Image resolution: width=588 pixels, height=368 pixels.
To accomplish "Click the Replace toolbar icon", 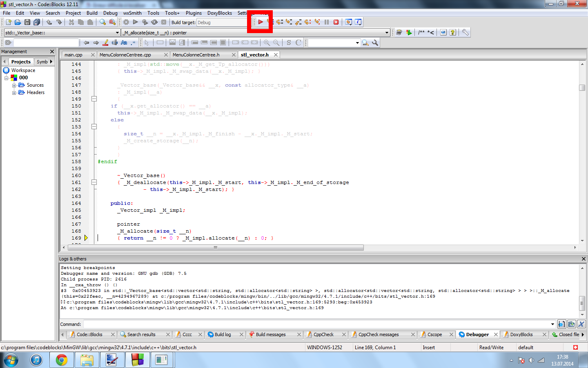I will [112, 22].
